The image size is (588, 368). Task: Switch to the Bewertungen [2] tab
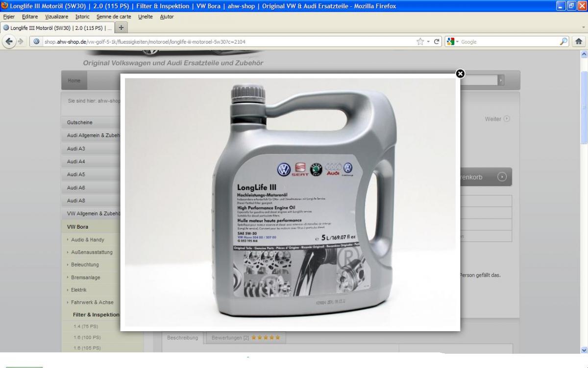point(246,338)
